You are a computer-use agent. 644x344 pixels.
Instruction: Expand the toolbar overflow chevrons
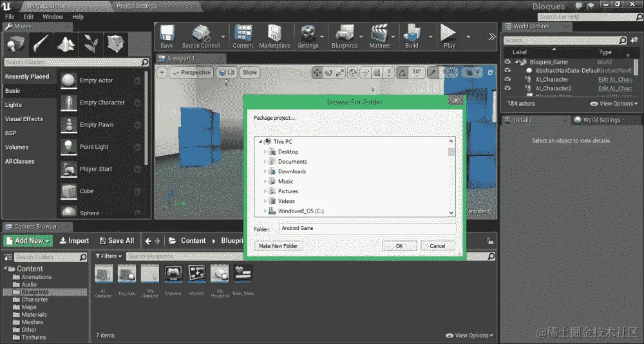[x=491, y=37]
